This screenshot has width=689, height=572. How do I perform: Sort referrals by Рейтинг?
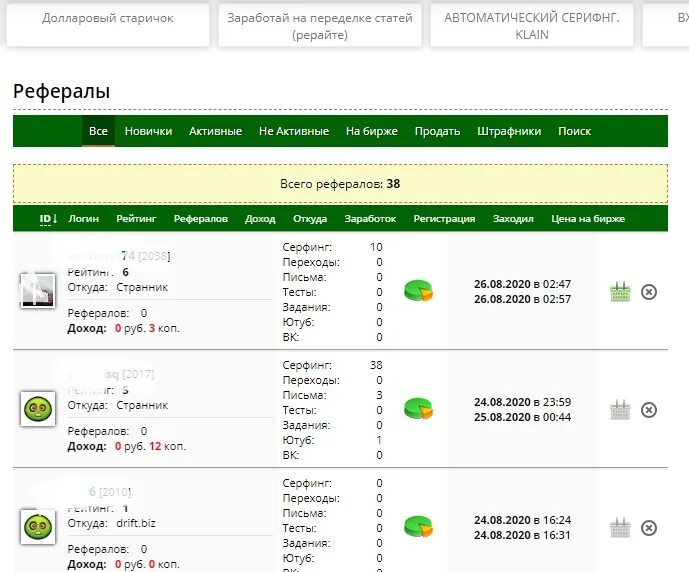(x=136, y=219)
